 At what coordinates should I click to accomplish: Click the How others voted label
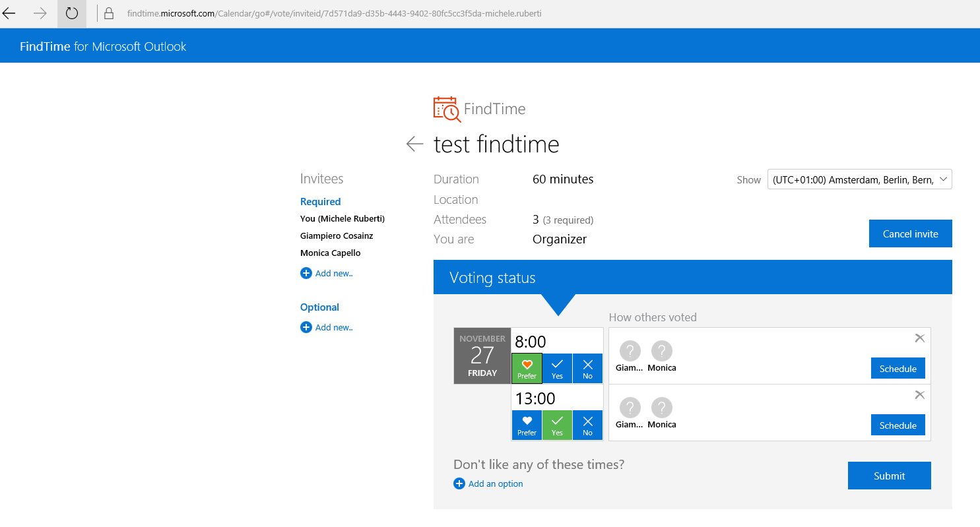point(653,317)
